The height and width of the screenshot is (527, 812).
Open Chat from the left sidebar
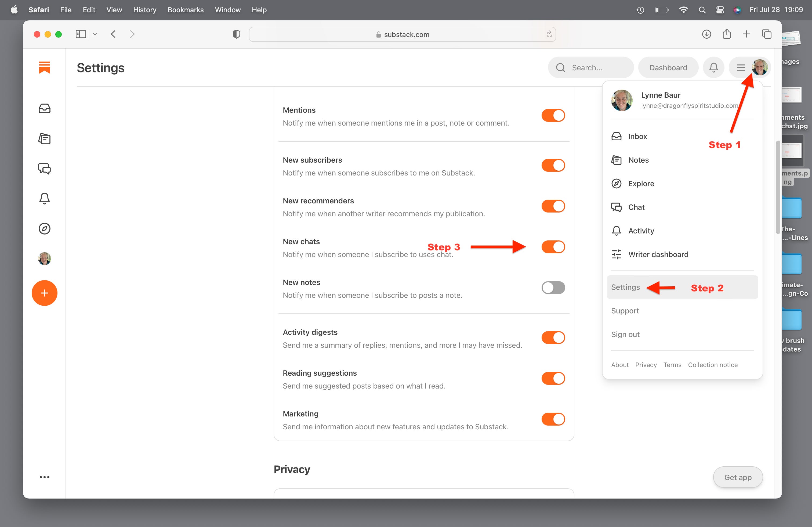click(x=45, y=169)
